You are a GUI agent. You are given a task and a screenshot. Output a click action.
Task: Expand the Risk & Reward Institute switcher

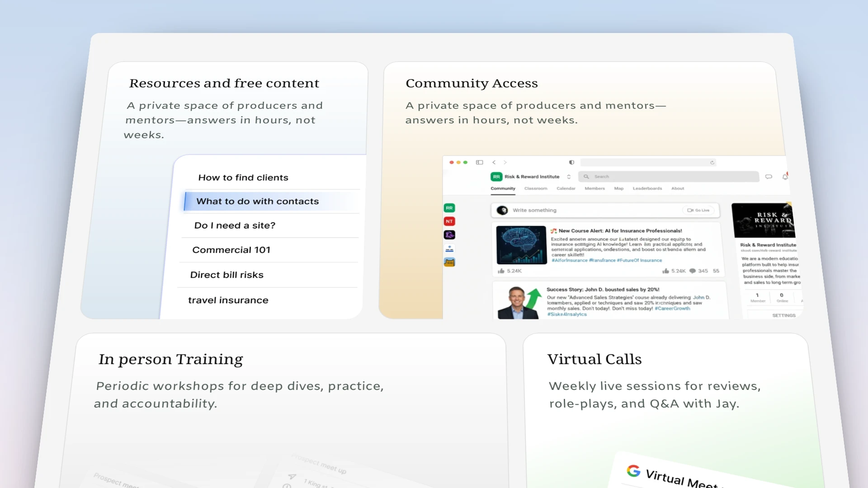[569, 177]
